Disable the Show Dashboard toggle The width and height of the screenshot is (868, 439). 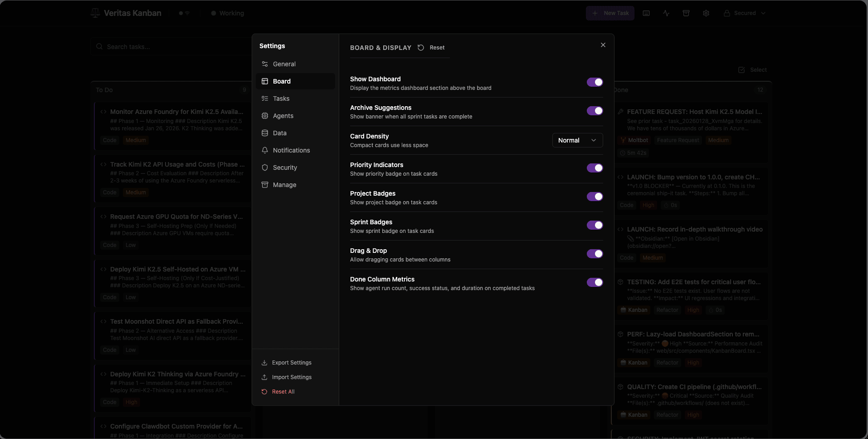595,82
